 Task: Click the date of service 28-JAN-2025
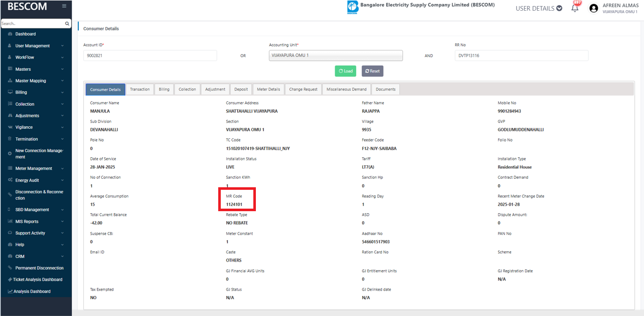tap(103, 167)
